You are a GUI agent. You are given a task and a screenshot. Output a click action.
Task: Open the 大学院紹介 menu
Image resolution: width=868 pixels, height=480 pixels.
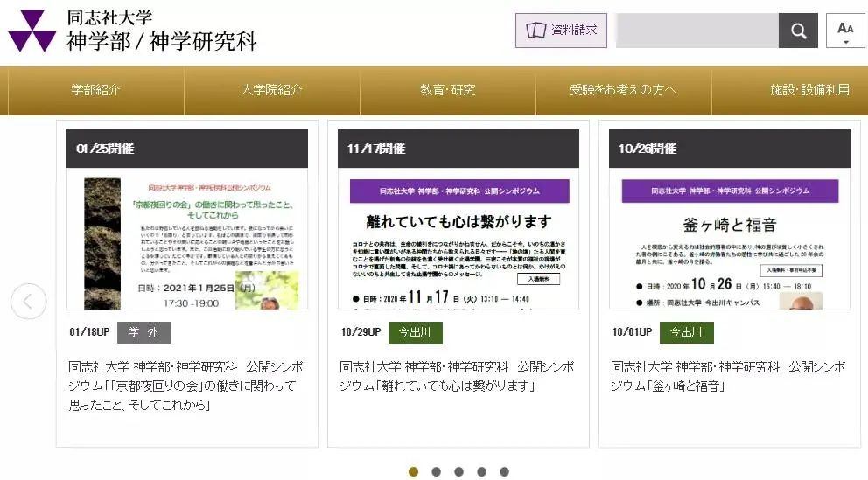pos(271,90)
